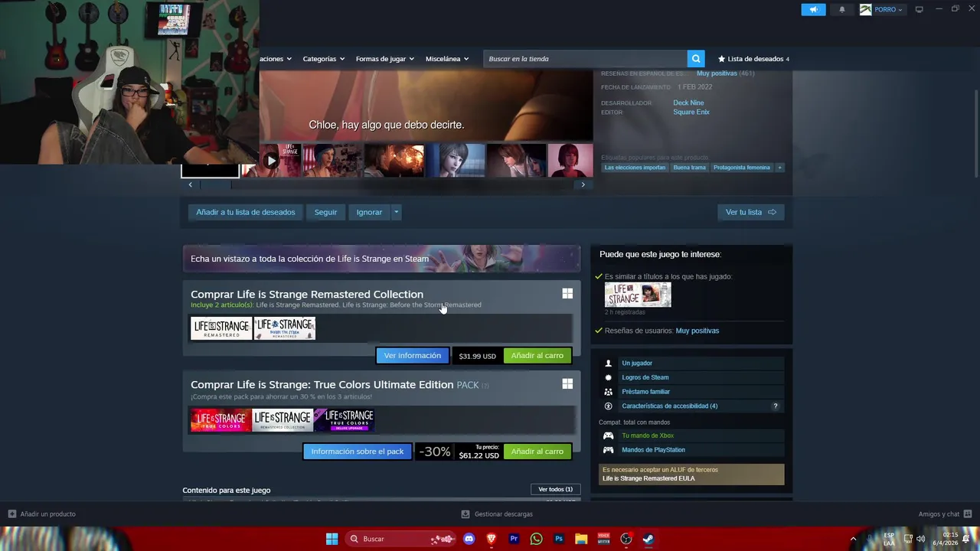Click the Seguir button
This screenshot has width=980, height=551.
click(x=325, y=212)
